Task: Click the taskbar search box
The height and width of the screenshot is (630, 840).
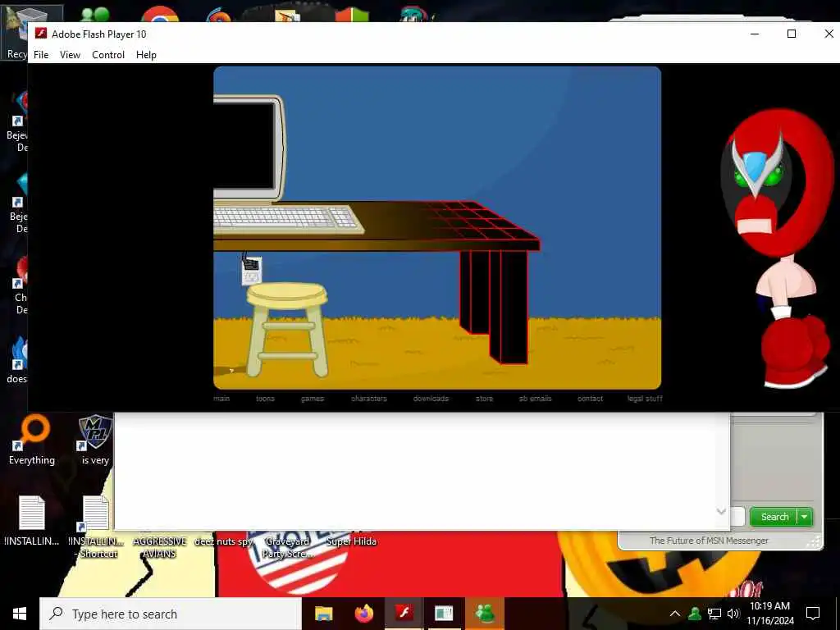Action: [171, 614]
